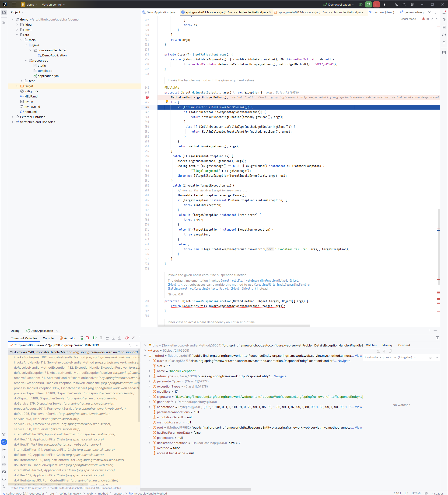The image size is (448, 495).
Task: Switch to Memory tab
Action: (387, 345)
